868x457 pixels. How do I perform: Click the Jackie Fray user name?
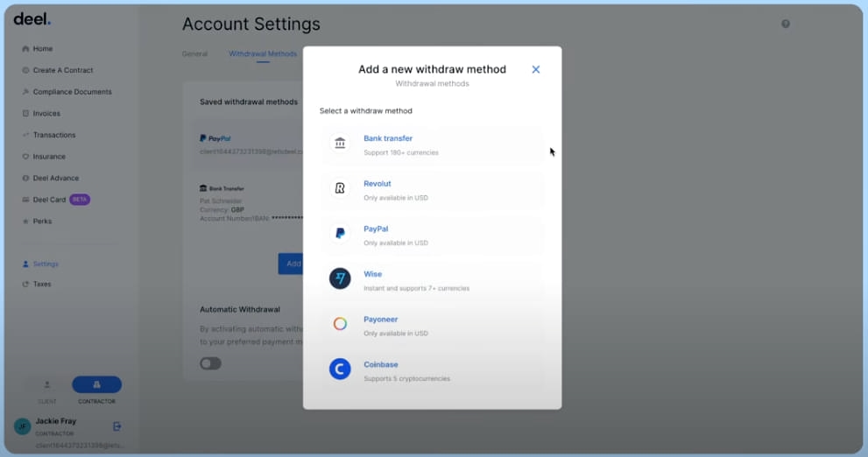click(56, 421)
